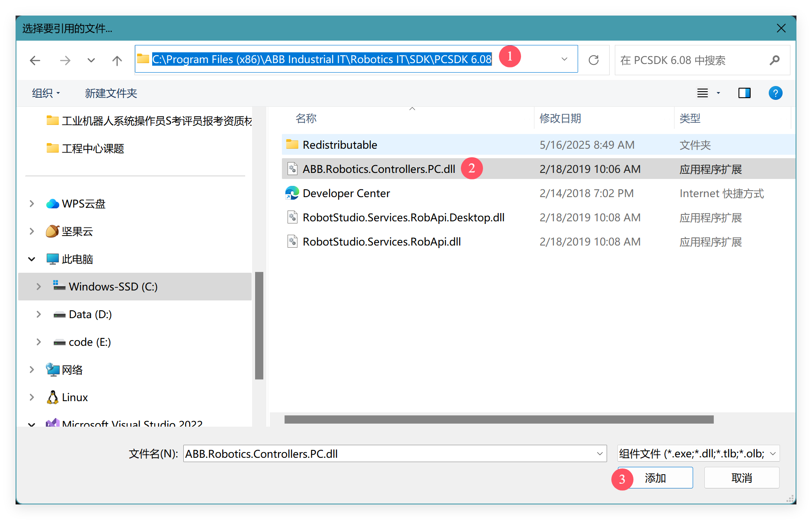Sort by 类型 column header
This screenshot has height=520, width=812.
pos(690,118)
